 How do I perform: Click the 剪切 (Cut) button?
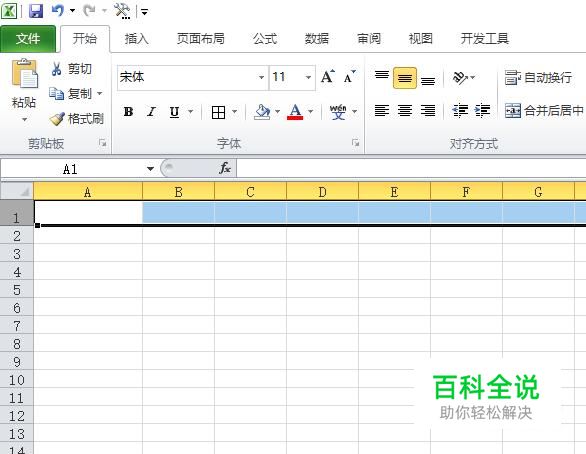71,69
